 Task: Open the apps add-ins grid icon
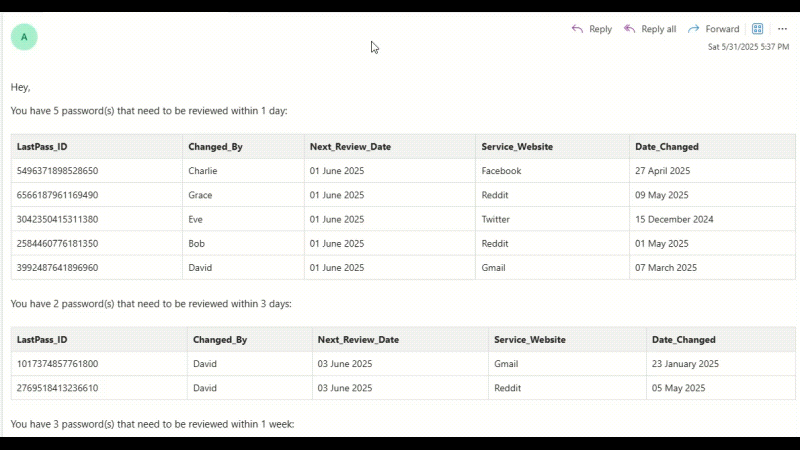click(758, 29)
